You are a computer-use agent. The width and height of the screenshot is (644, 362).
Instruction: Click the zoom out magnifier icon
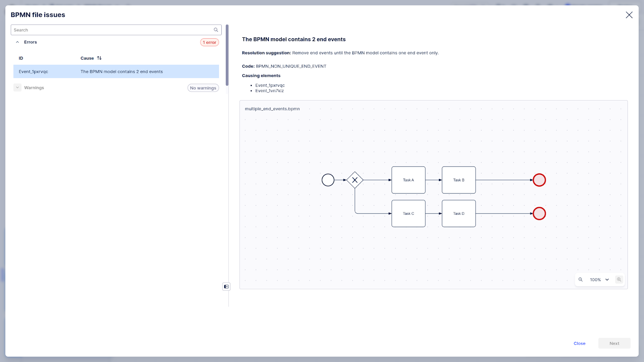click(x=580, y=280)
